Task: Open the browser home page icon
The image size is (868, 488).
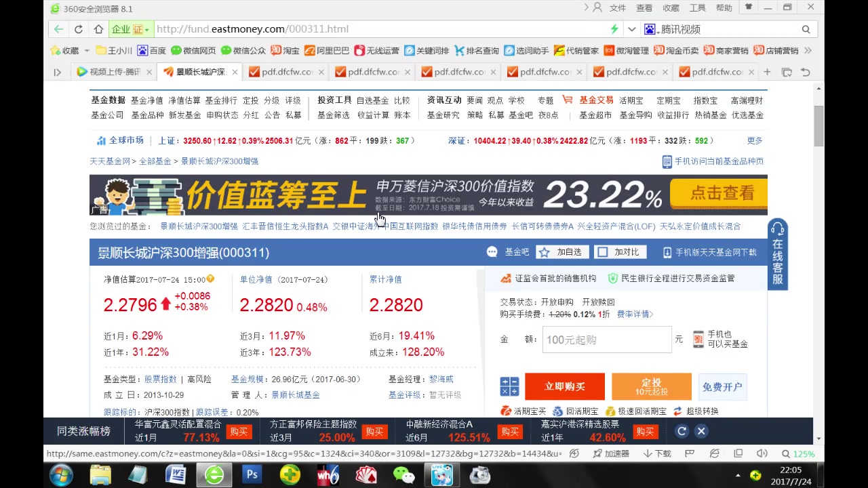Action: click(x=98, y=29)
